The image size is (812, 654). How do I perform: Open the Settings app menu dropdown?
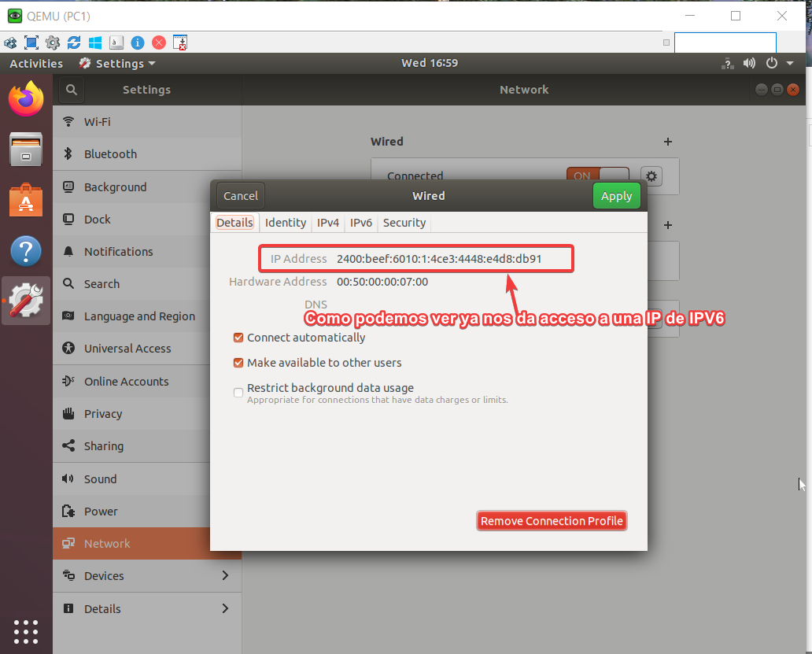[117, 64]
